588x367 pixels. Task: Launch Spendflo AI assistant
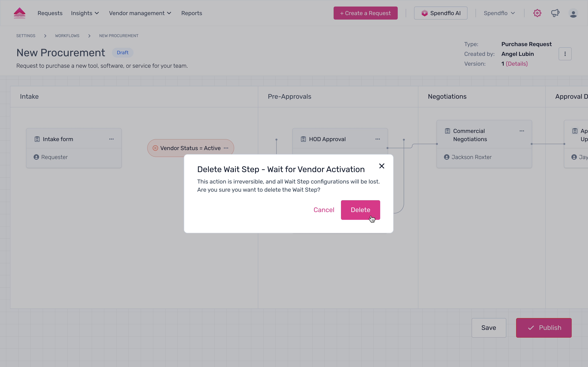coord(440,13)
